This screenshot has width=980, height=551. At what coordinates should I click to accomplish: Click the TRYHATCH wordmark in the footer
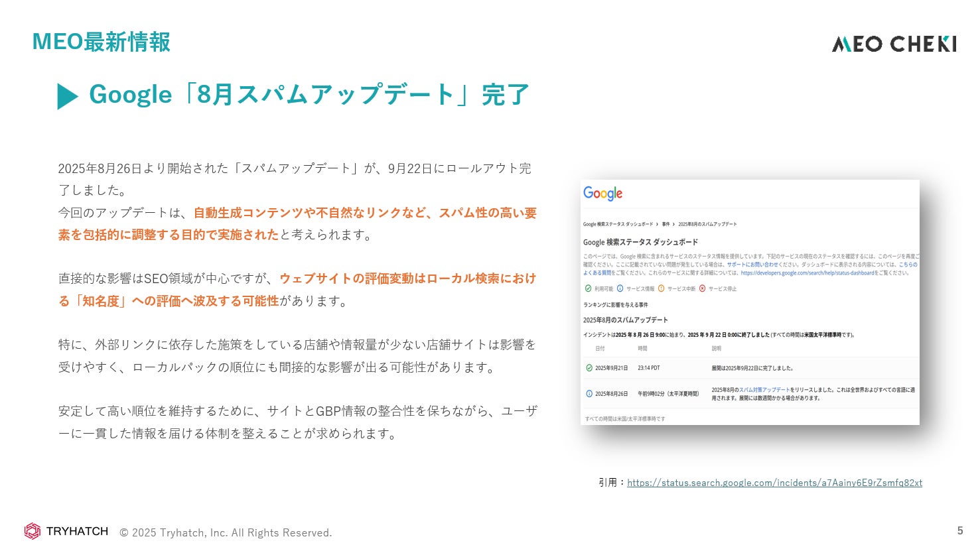[x=77, y=531]
